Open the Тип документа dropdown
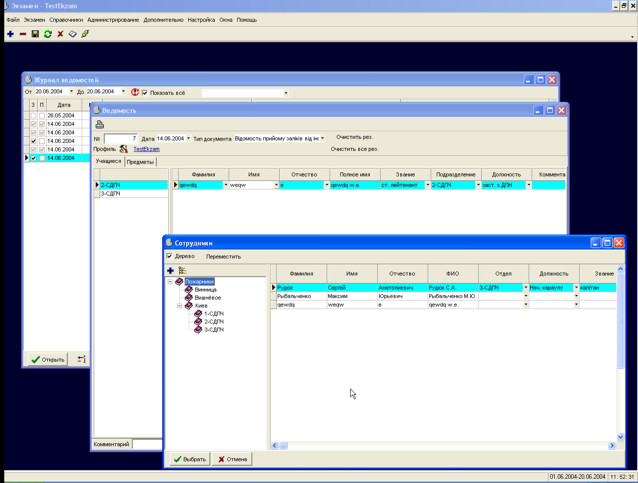The image size is (638, 483). (x=322, y=139)
